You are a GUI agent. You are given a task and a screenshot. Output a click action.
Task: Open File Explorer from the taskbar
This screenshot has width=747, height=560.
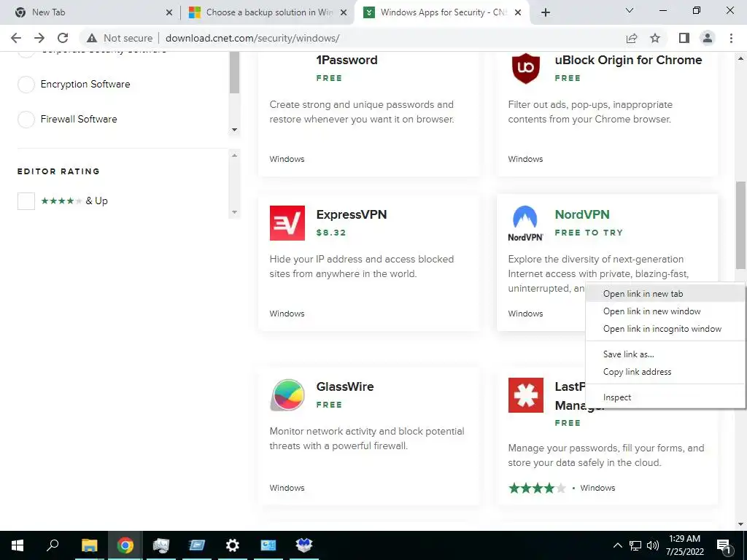coord(89,545)
